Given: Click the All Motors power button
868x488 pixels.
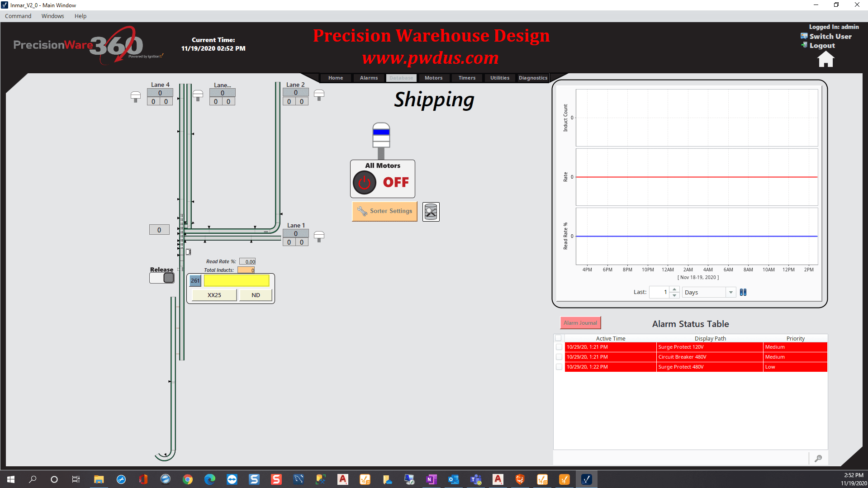Looking at the screenshot, I should coord(365,183).
